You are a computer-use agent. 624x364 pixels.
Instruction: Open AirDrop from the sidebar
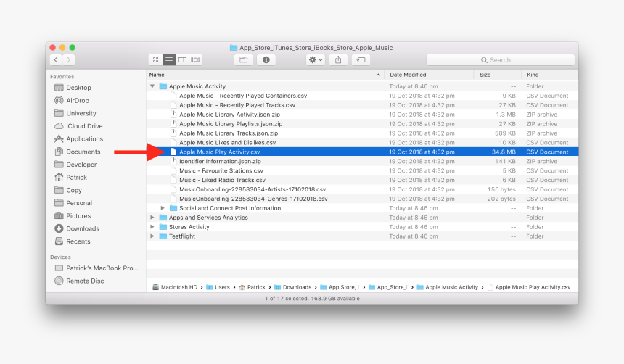click(x=77, y=101)
